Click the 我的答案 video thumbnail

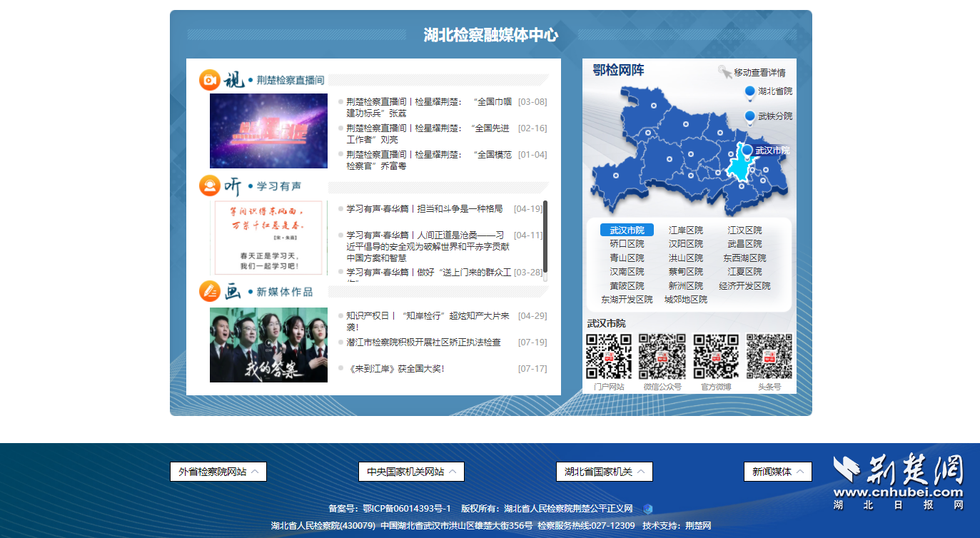coord(268,345)
